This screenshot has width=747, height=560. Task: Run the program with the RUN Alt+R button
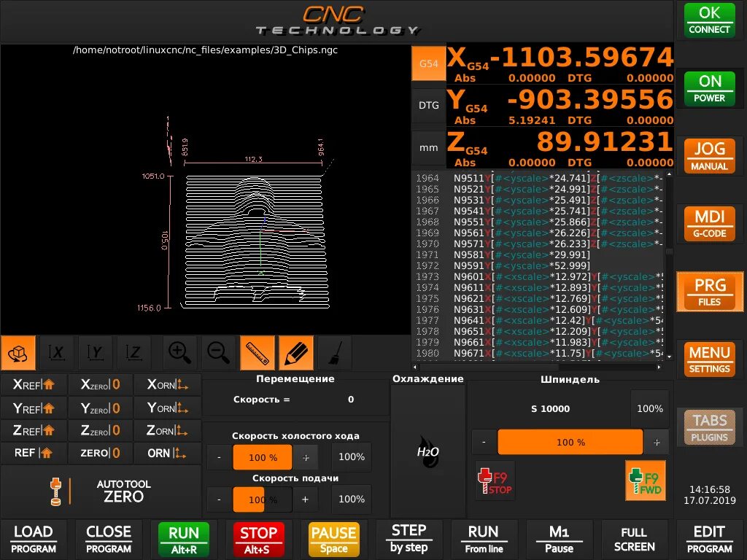tap(184, 539)
